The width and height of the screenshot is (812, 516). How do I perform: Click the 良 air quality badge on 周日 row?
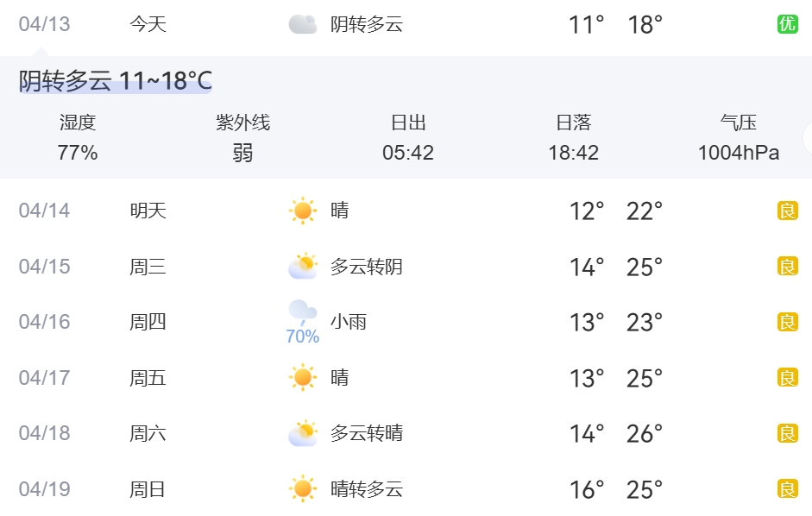tap(787, 489)
